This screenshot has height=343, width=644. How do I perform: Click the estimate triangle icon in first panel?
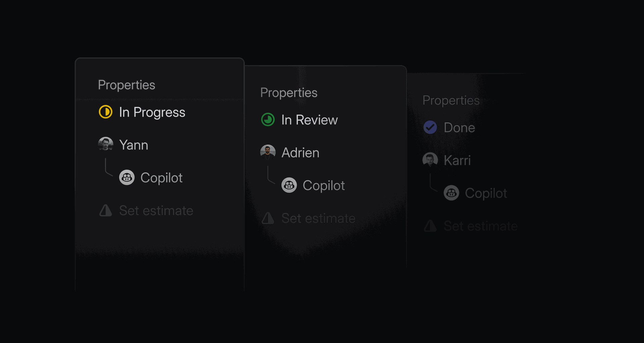[106, 210]
